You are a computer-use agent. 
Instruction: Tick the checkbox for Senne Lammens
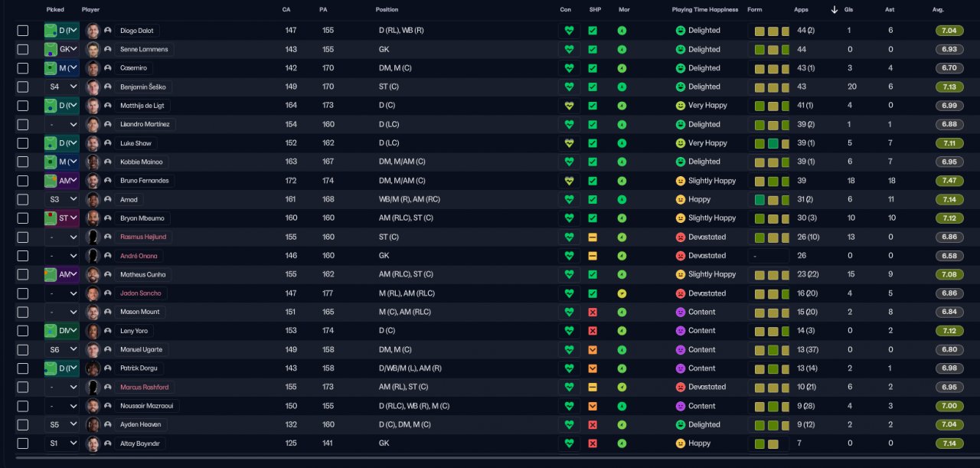click(23, 49)
